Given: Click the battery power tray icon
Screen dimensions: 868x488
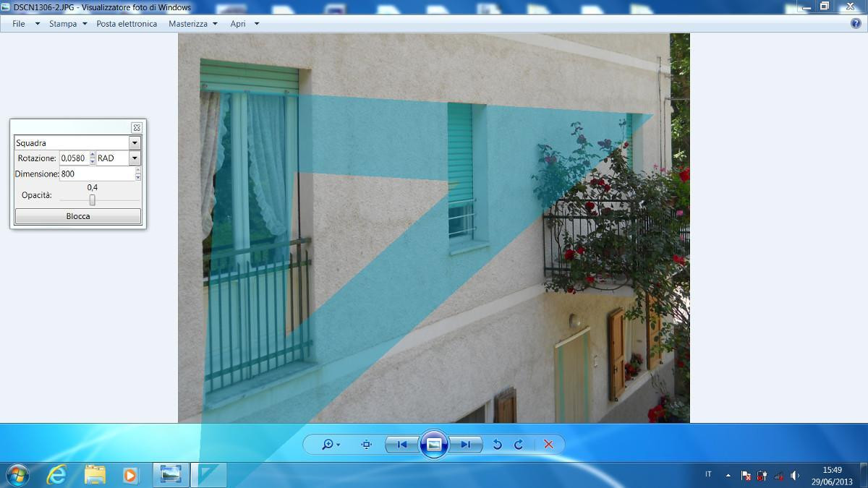Looking at the screenshot, I should click(762, 476).
